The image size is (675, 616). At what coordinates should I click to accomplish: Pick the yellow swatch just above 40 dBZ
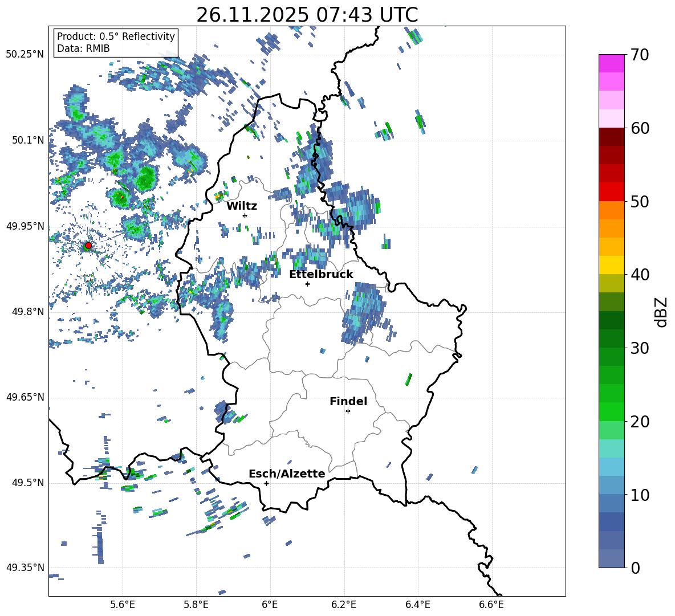coord(611,265)
